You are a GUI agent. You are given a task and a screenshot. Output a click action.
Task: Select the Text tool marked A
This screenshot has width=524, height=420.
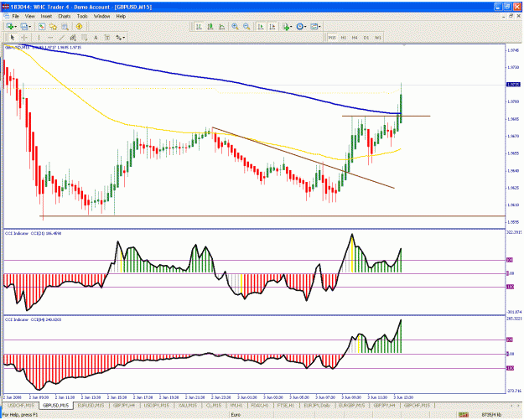96,38
